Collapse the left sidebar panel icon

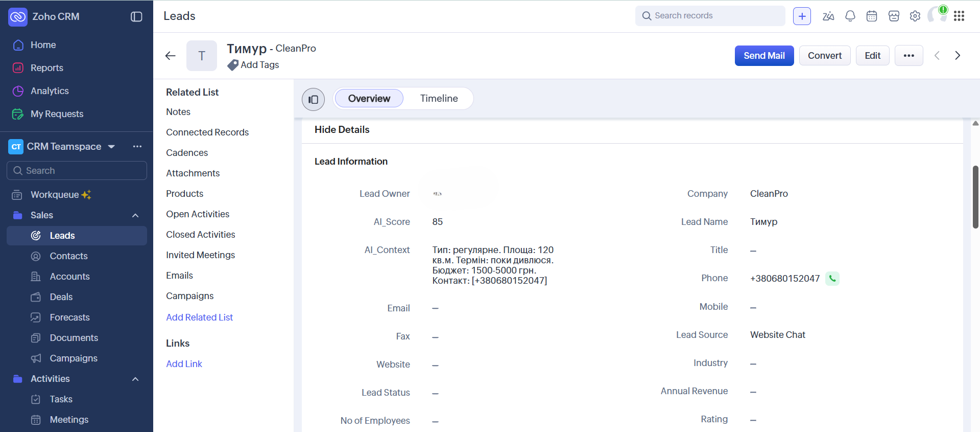coord(136,16)
